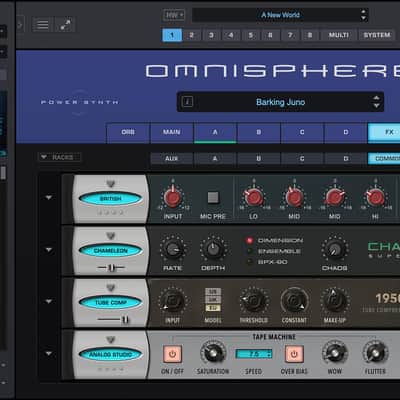Open the TUBE COMP effect selector arrow
Image resolution: width=400 pixels, height=400 pixels.
tap(111, 287)
